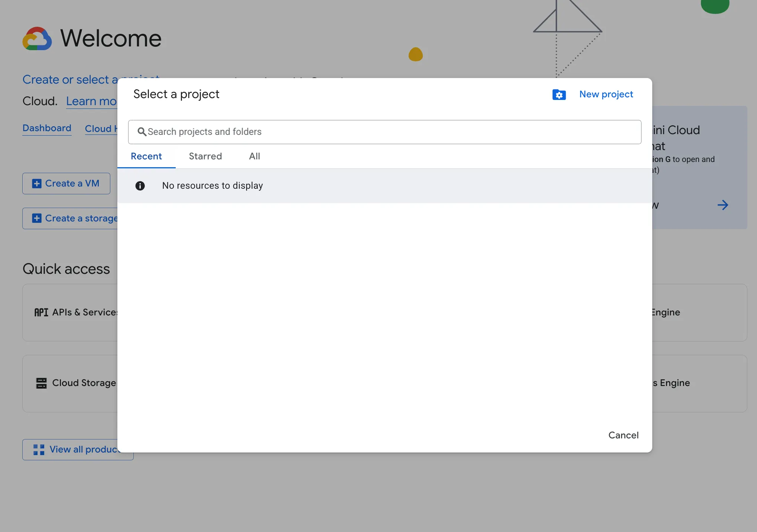Click the grid icon on View all products
This screenshot has width=757, height=532.
pos(39,450)
